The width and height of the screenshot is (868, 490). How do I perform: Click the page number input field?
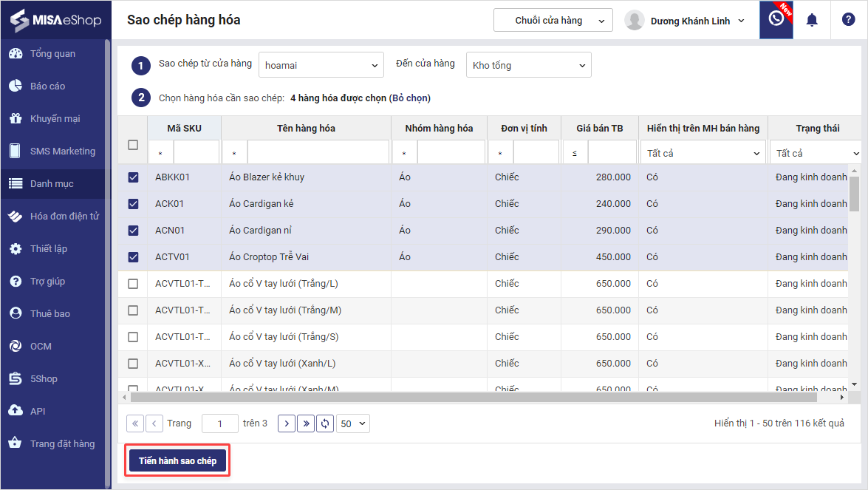point(219,423)
